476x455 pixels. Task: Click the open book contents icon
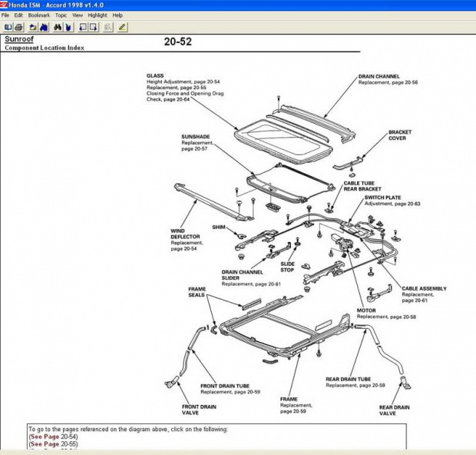tap(8, 28)
